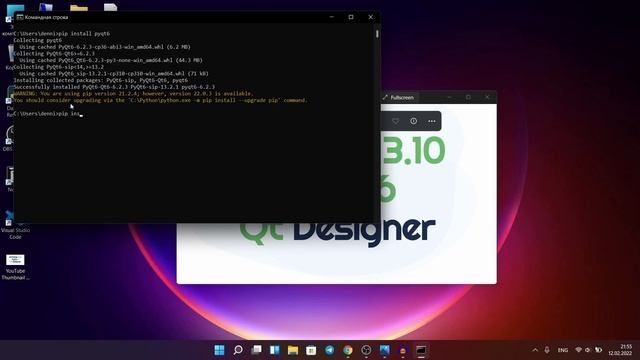Open folder icon on desktop top row
The height and width of the screenshot is (360, 640).
click(79, 8)
